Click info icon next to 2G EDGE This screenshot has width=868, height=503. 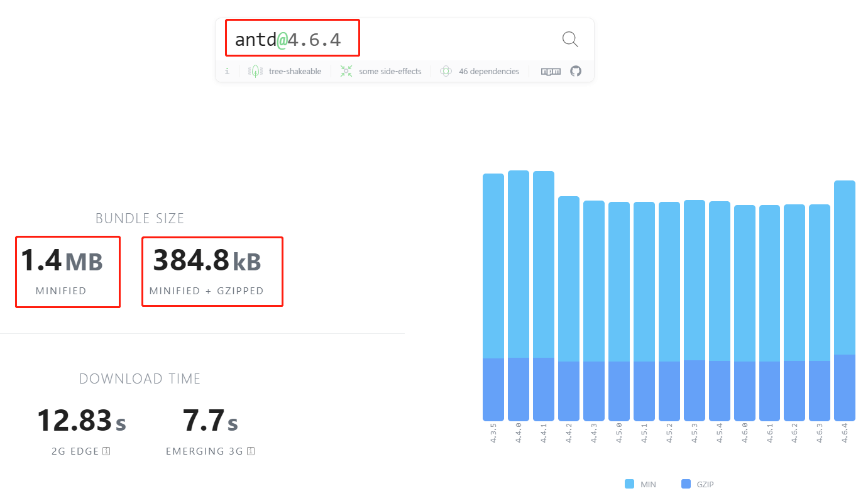[106, 451]
